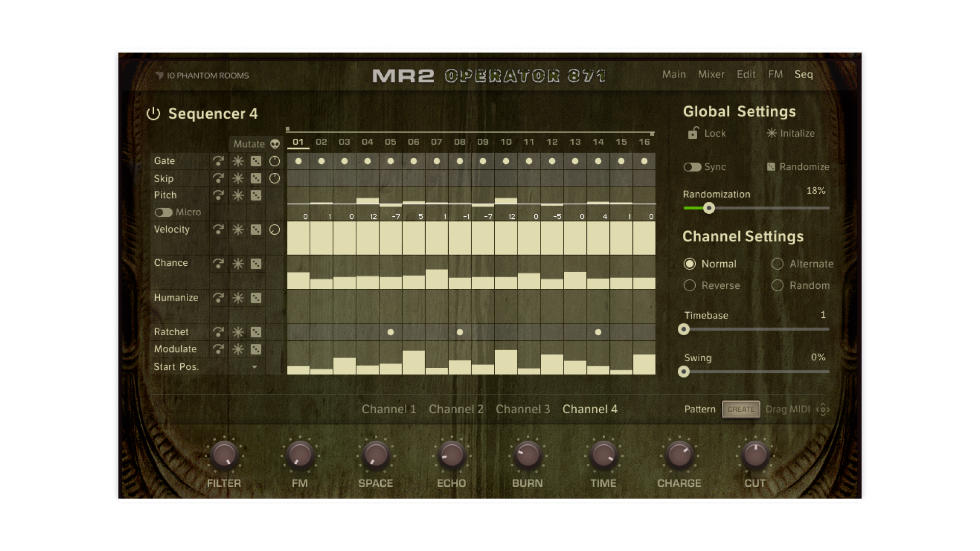Screen dimensions: 980x551
Task: Initialize Pitch row with asterisk icon
Action: [238, 195]
